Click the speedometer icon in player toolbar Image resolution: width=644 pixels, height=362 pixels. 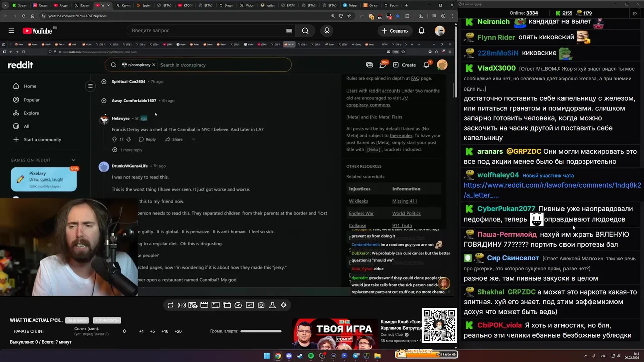pyautogui.click(x=238, y=305)
